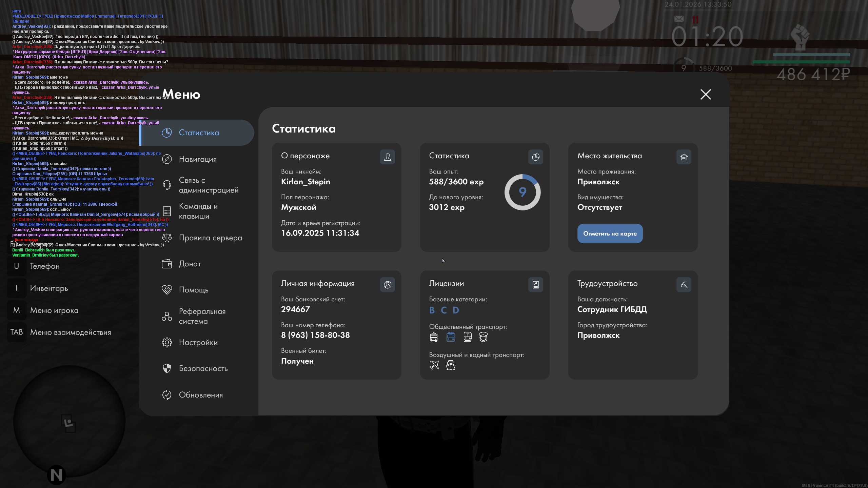Click the airplane license icon
The image size is (868, 488).
(434, 365)
